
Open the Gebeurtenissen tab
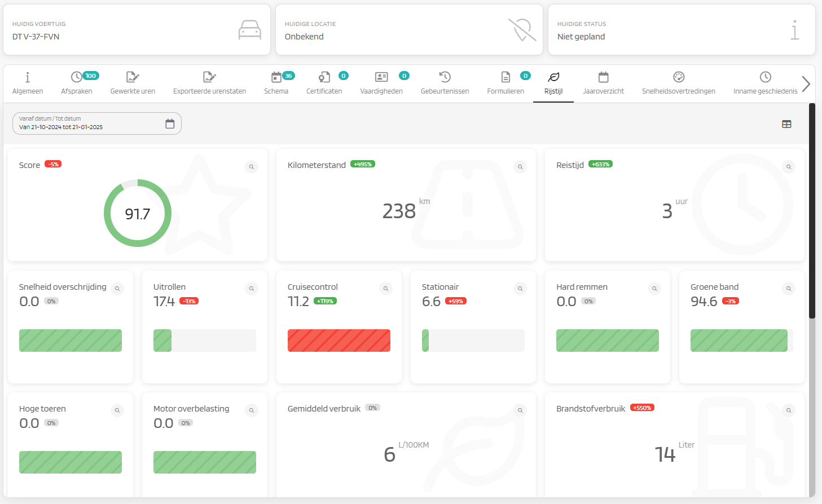(445, 83)
